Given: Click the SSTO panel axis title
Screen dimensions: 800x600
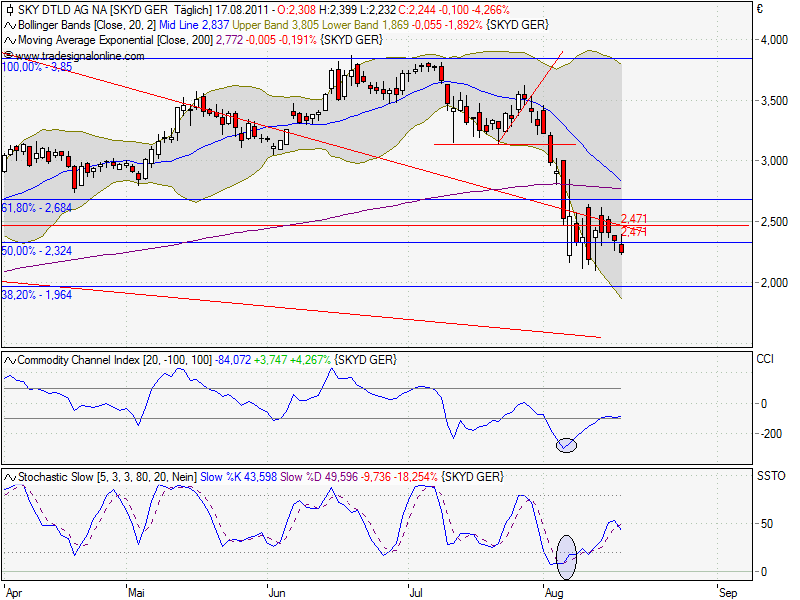Looking at the screenshot, I should 771,476.
